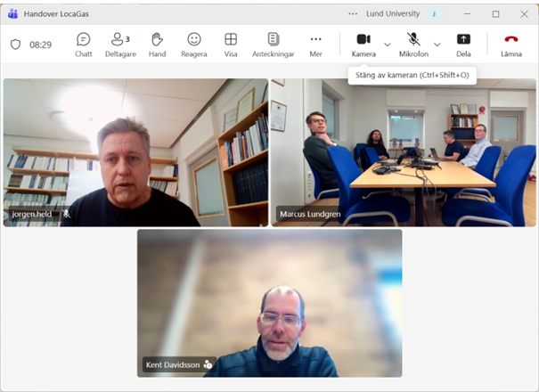
Task: Leave the meeting with Lämna
Action: (x=511, y=44)
